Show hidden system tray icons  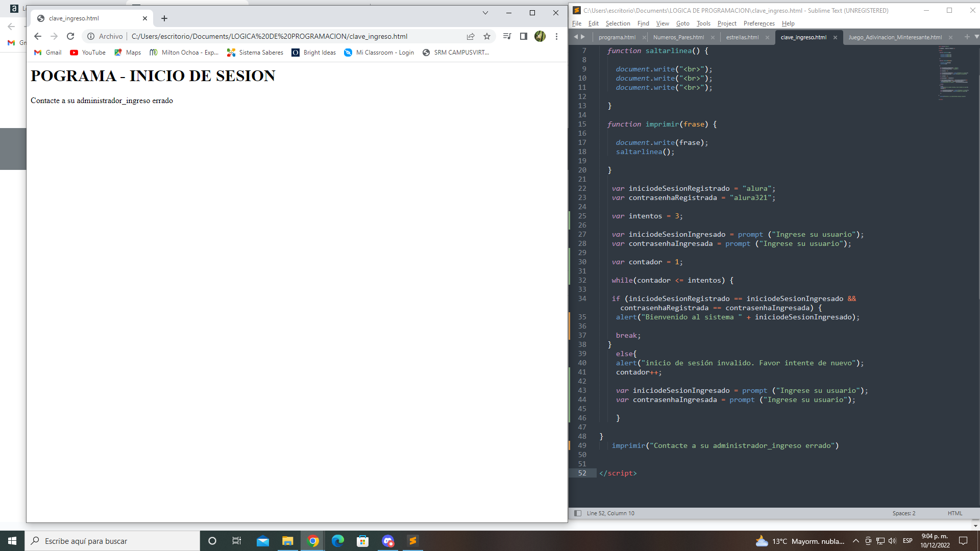point(856,541)
